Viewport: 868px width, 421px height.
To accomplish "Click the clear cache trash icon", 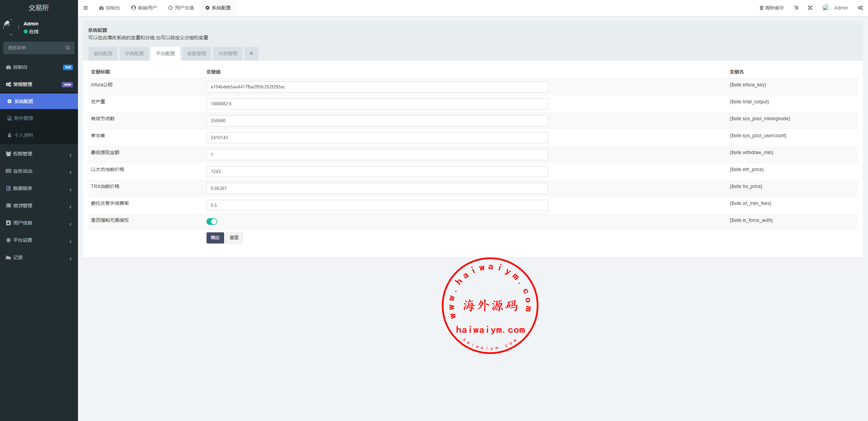I will coord(761,8).
